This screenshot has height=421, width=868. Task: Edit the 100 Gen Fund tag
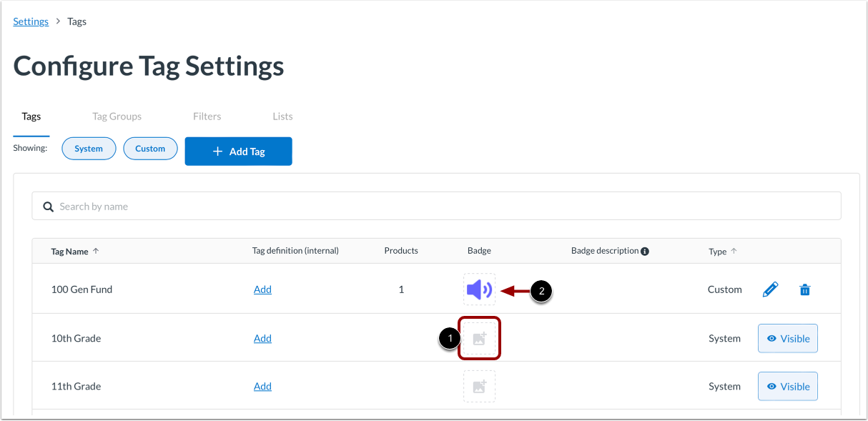pyautogui.click(x=770, y=289)
